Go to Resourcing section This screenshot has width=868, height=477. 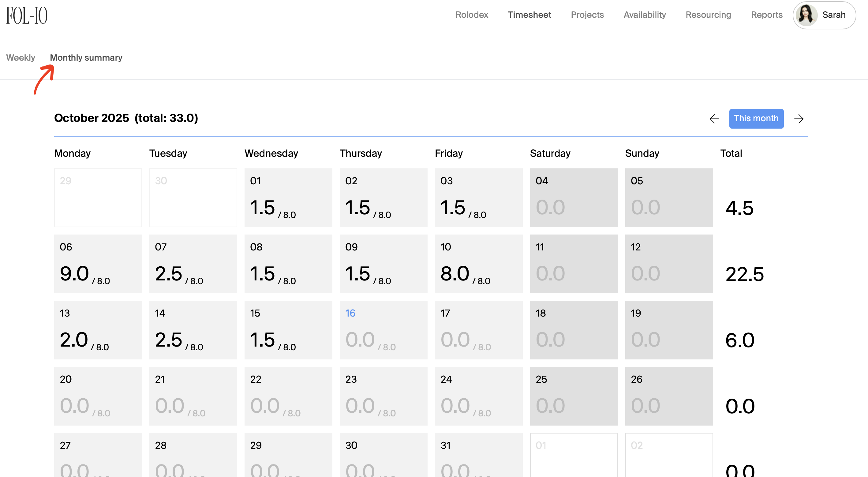(x=708, y=15)
